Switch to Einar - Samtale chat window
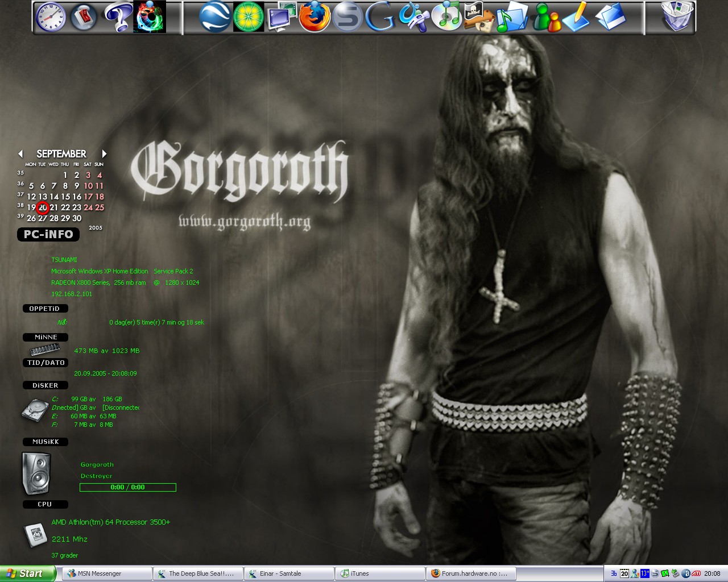Image resolution: width=728 pixels, height=582 pixels. [289, 573]
